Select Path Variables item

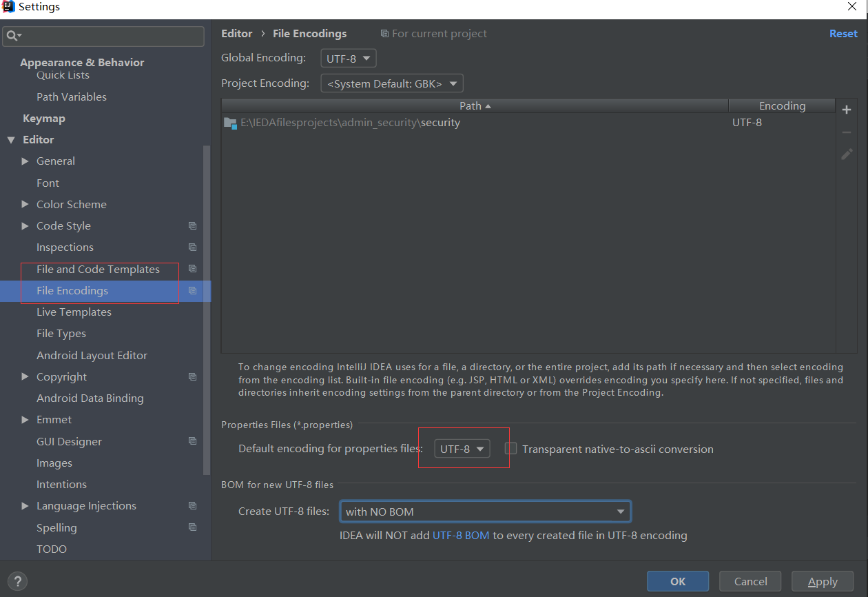(x=72, y=97)
